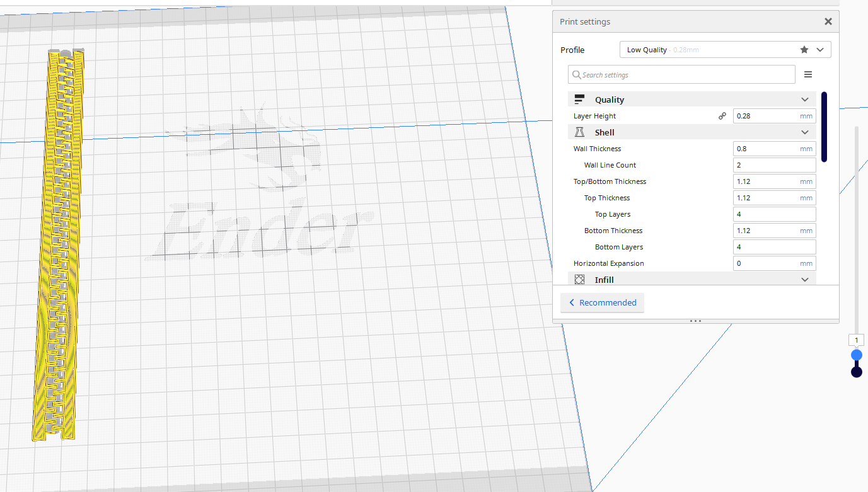Click the dark lower layer slider handle
868x492 pixels.
[856, 370]
